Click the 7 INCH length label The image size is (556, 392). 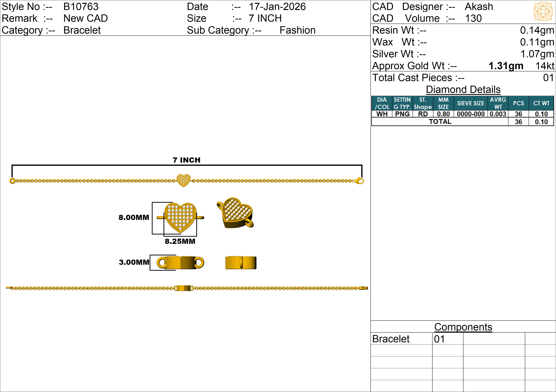pyautogui.click(x=186, y=160)
